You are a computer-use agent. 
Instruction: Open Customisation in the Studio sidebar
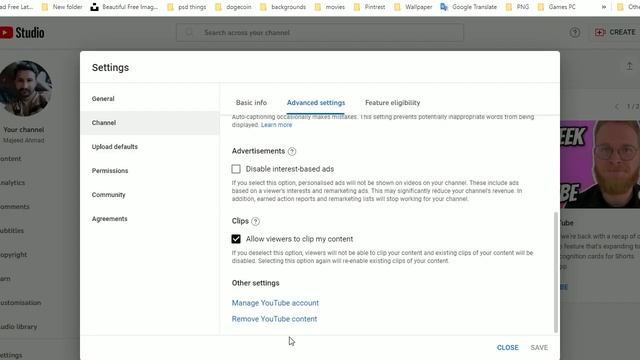click(x=21, y=303)
